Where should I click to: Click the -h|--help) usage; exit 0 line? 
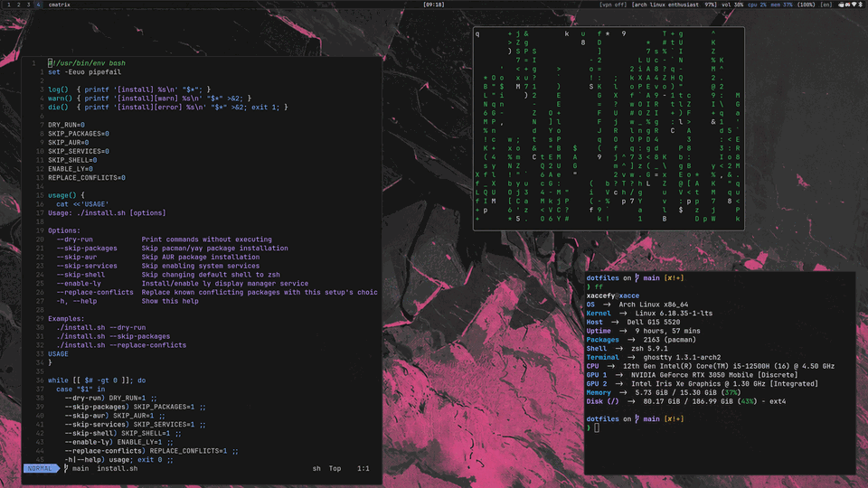coord(119,460)
